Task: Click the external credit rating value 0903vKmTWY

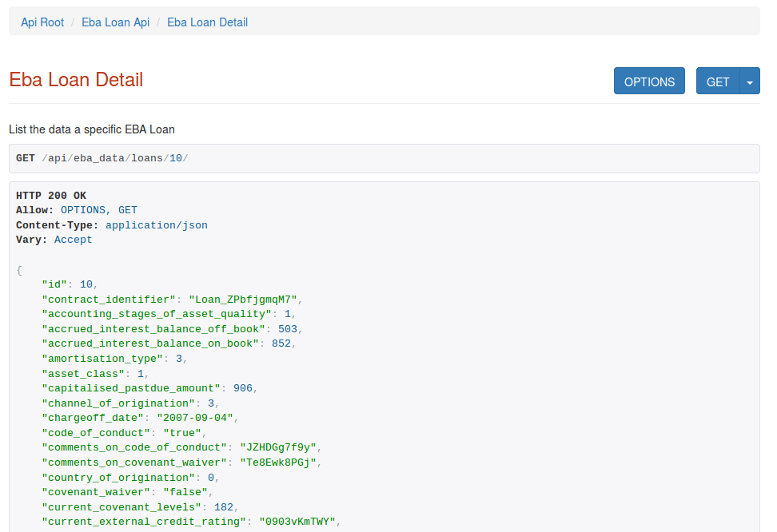Action: tap(299, 522)
